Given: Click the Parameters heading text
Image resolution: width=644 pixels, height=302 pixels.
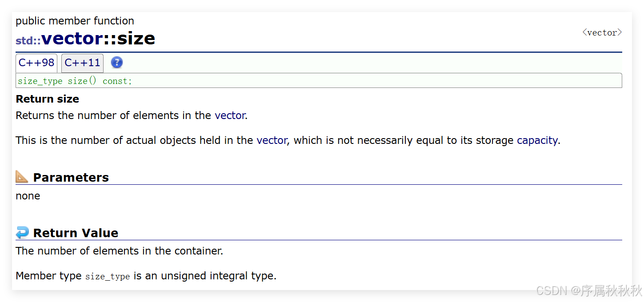Looking at the screenshot, I should (x=71, y=177).
